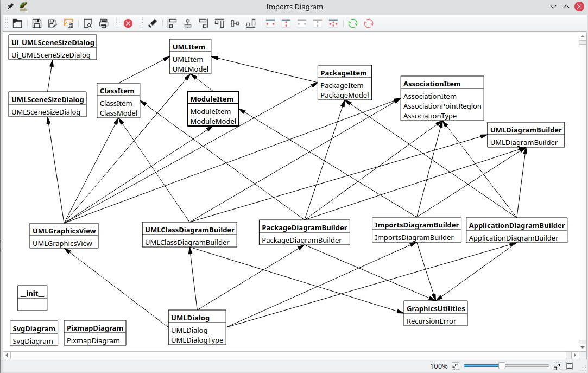Align shapes to the bottom edge
Viewport: 588px width, 373px height.
pyautogui.click(x=250, y=23)
